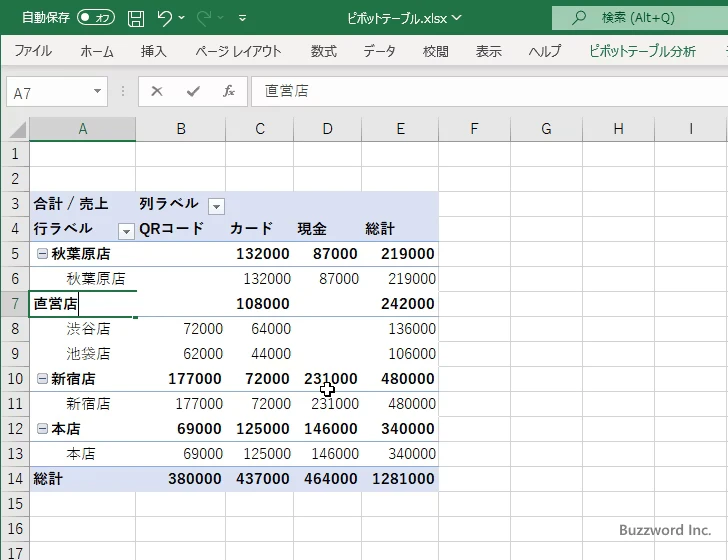728x560 pixels.
Task: Open the 数式 ribbon tab
Action: [324, 51]
